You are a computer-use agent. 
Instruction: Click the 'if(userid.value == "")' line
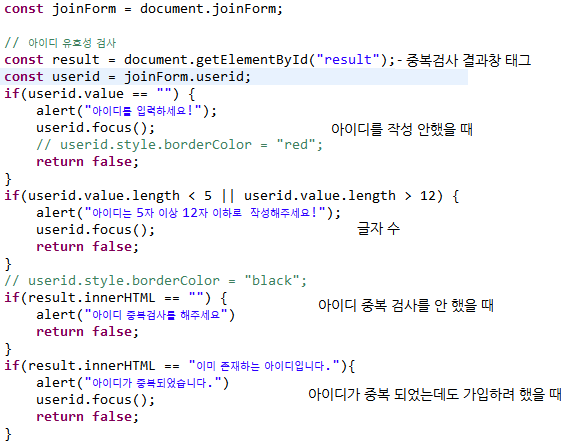pos(100,94)
